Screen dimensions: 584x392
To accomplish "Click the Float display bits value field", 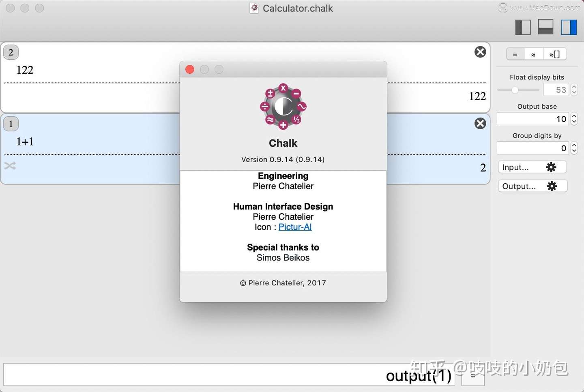I will 556,90.
